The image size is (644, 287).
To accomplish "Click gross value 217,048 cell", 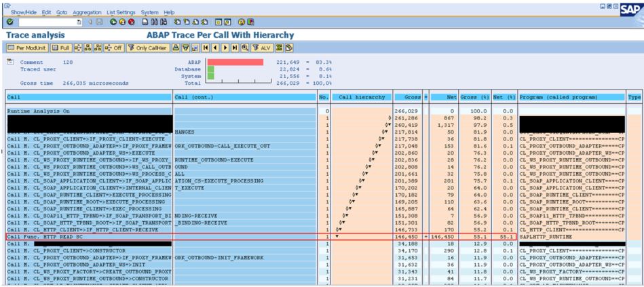I will click(x=407, y=146).
